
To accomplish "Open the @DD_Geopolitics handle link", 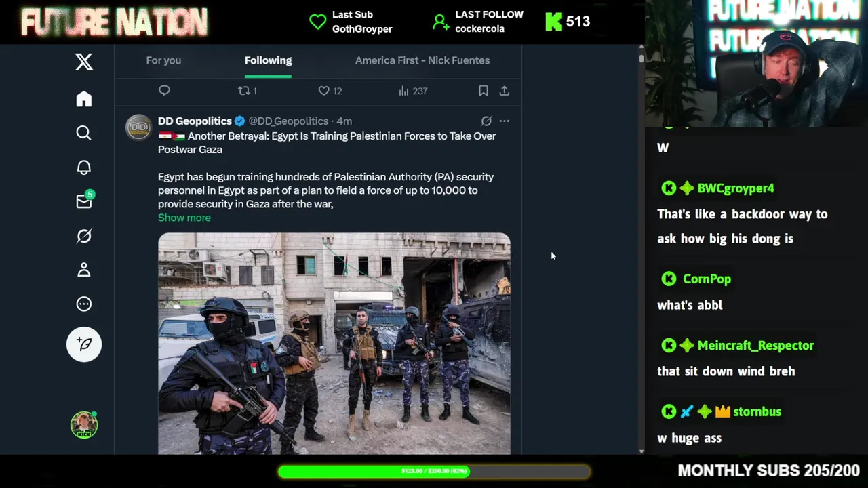I will (288, 121).
